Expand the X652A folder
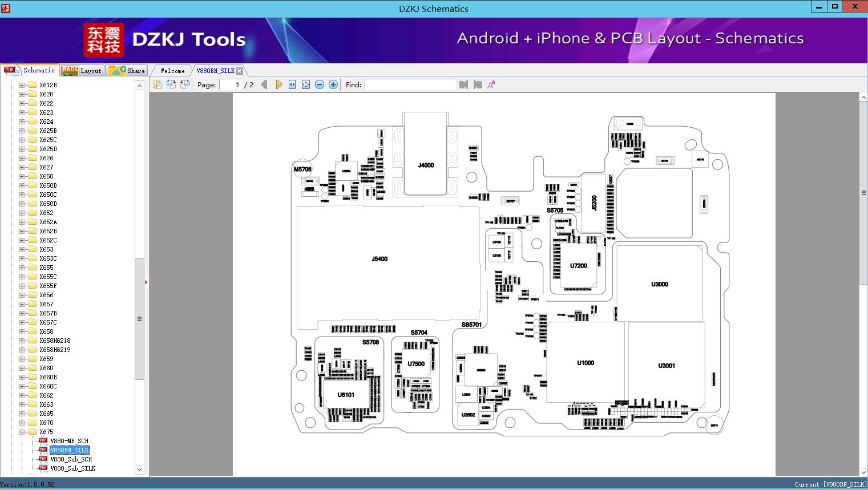This screenshot has width=868, height=490. click(22, 222)
